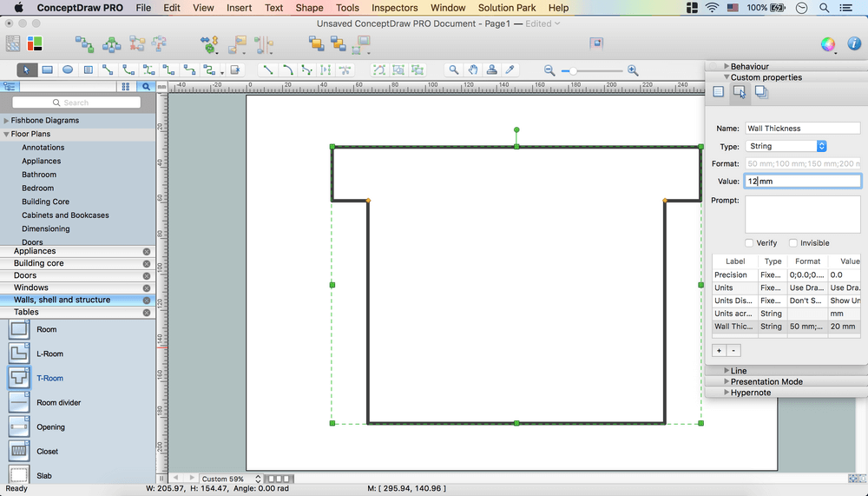Select the arc drawing tool
The height and width of the screenshot is (496, 868).
coord(287,69)
